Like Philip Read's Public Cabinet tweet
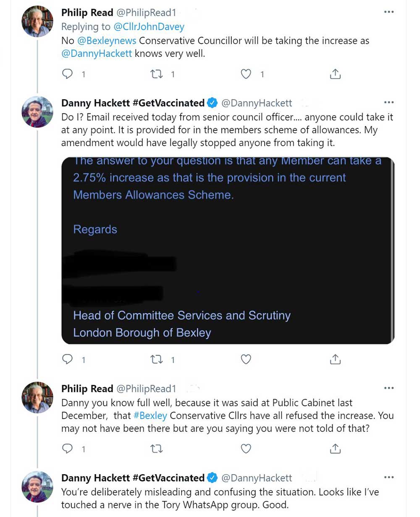This screenshot has width=420, height=517. pos(246,449)
